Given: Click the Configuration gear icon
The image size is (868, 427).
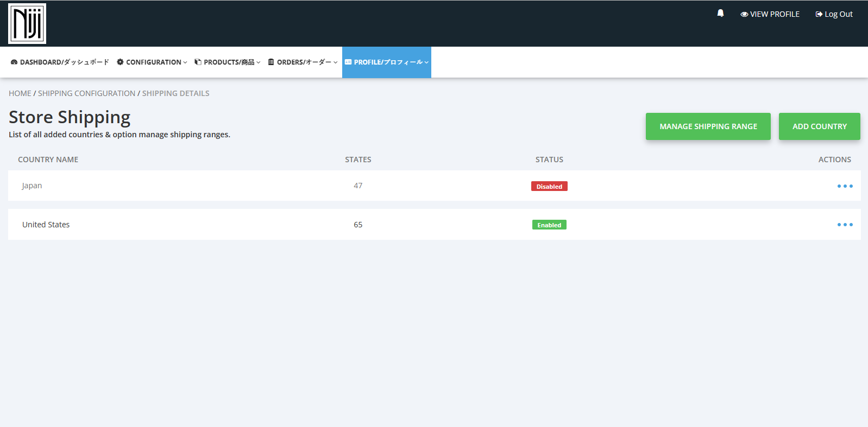Looking at the screenshot, I should (x=120, y=62).
